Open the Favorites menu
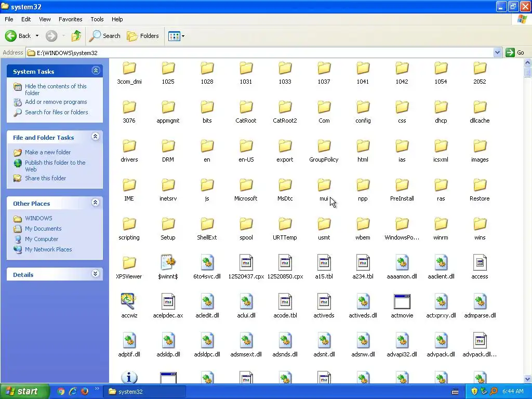 coord(70,19)
